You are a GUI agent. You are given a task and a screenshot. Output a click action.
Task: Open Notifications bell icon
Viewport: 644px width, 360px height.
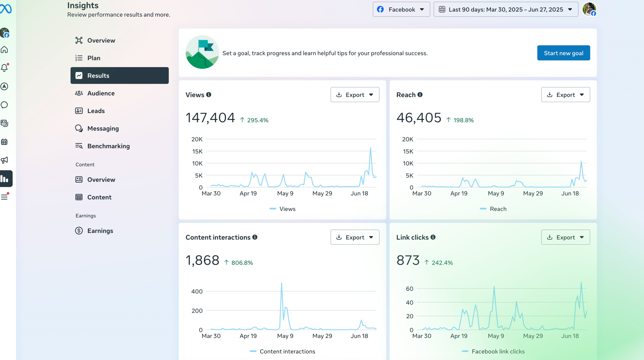tap(4, 68)
